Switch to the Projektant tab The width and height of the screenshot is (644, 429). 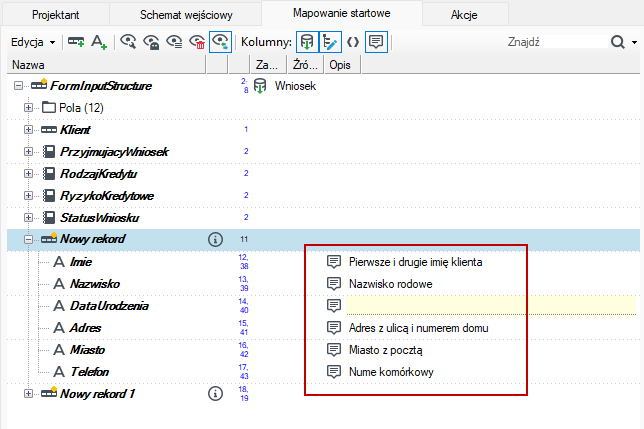tap(55, 15)
